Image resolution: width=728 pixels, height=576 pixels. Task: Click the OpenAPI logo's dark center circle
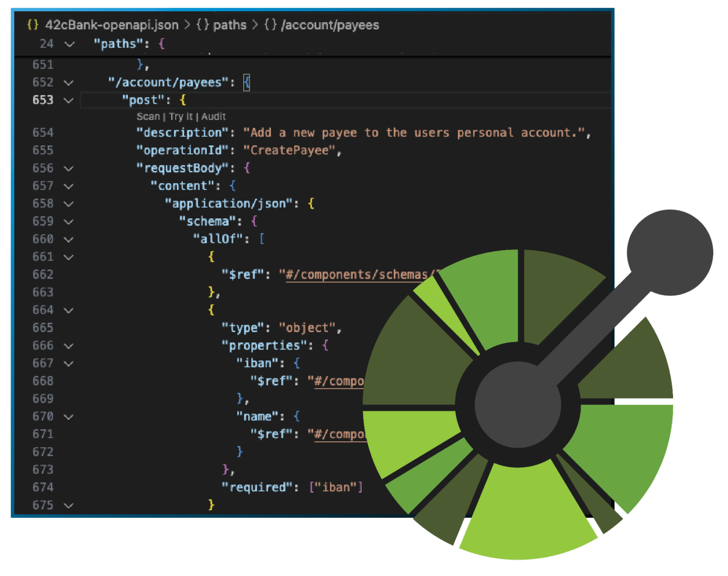518,405
